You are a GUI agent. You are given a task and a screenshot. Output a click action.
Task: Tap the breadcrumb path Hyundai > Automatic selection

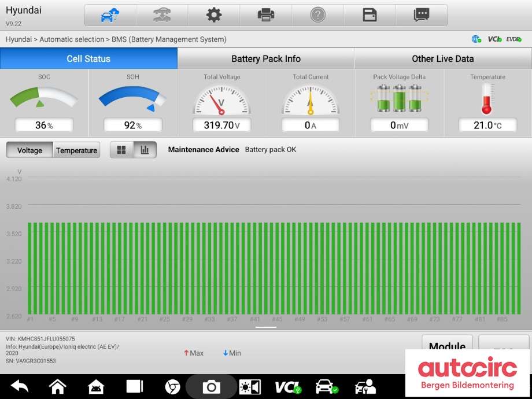click(x=55, y=39)
